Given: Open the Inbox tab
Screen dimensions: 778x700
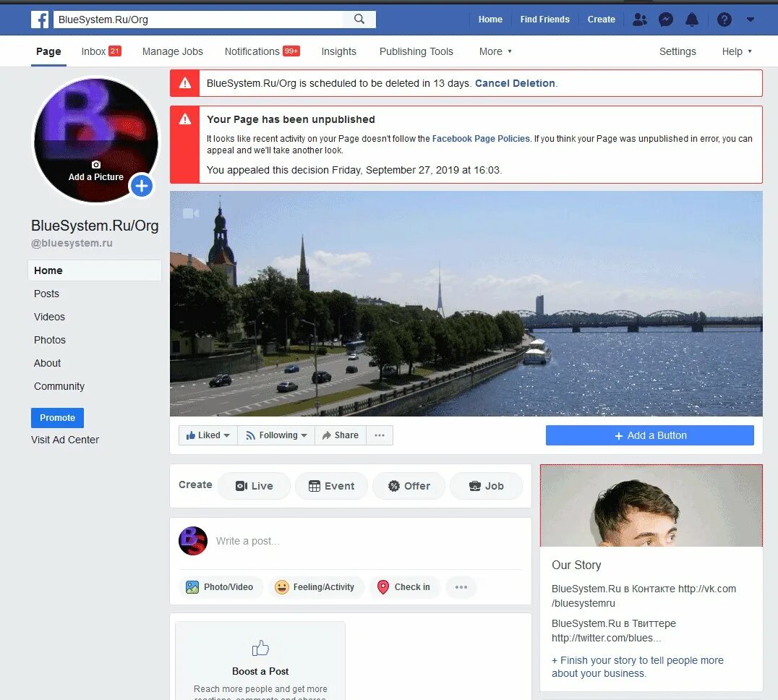Looking at the screenshot, I should click(x=101, y=51).
